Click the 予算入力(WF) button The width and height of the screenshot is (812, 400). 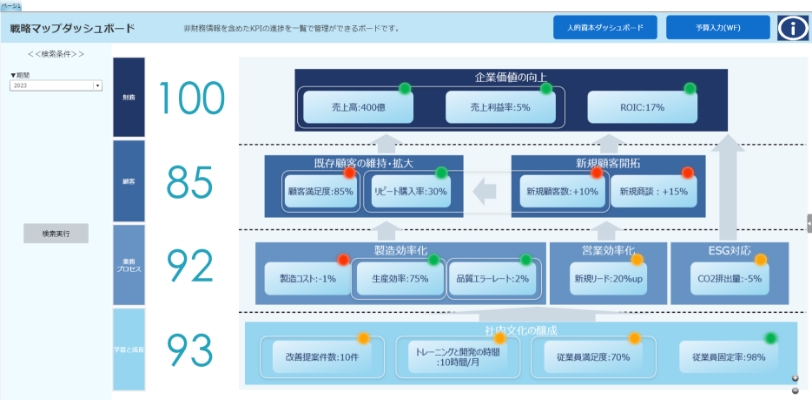[717, 28]
